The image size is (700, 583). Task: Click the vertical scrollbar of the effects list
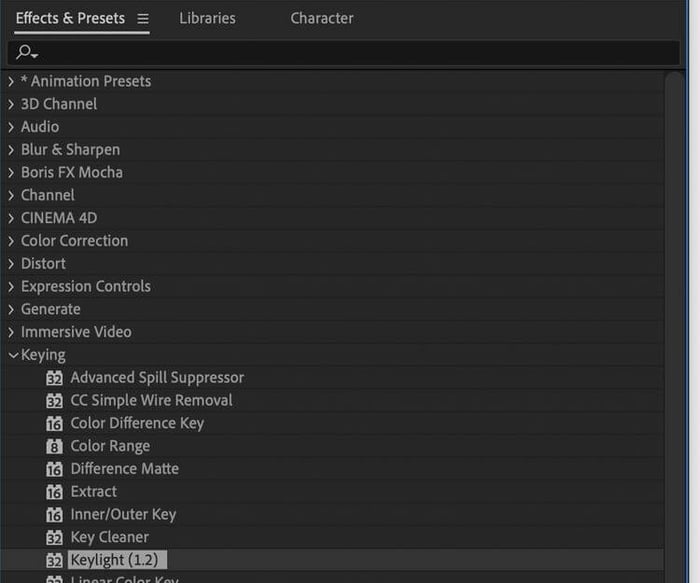pyautogui.click(x=674, y=328)
